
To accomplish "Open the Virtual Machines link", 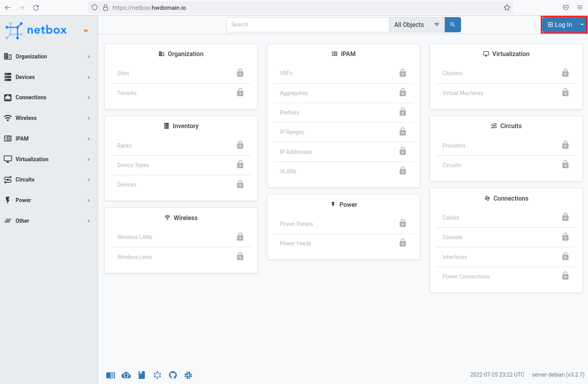I will point(463,93).
